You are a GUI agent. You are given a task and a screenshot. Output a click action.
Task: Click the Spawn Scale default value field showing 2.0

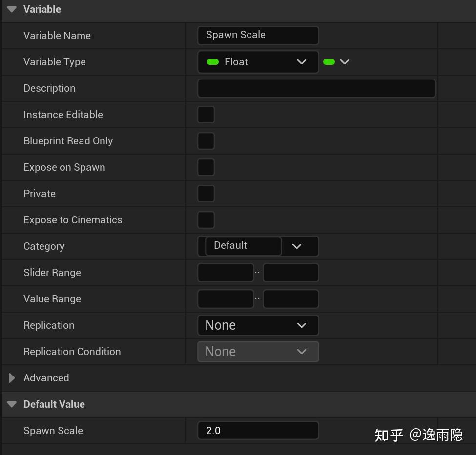258,430
